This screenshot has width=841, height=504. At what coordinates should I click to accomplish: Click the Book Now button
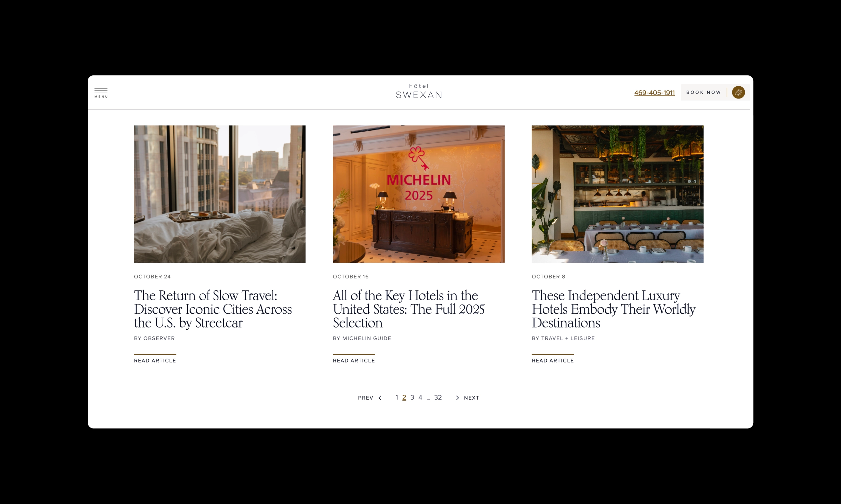coord(703,93)
